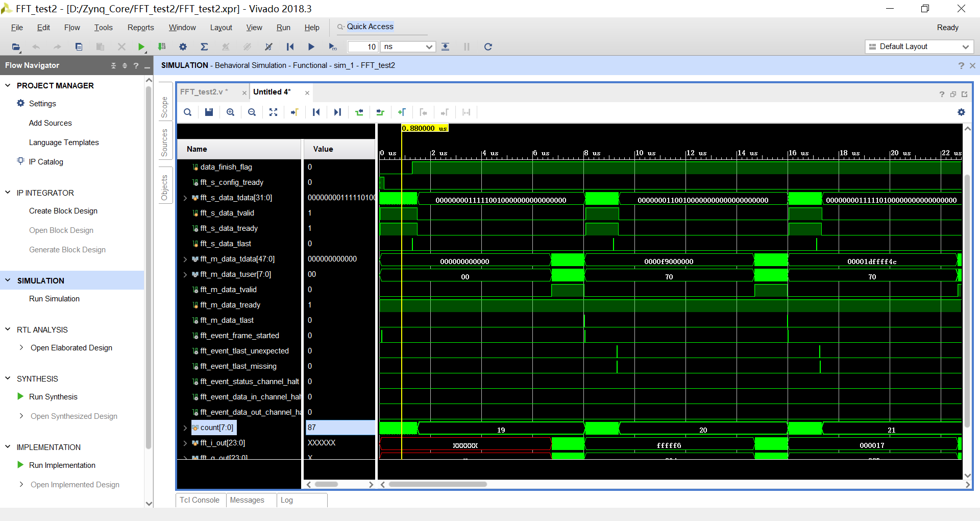The image size is (980, 521).
Task: Relaunch simulation with the circular refresh icon
Action: pos(487,46)
